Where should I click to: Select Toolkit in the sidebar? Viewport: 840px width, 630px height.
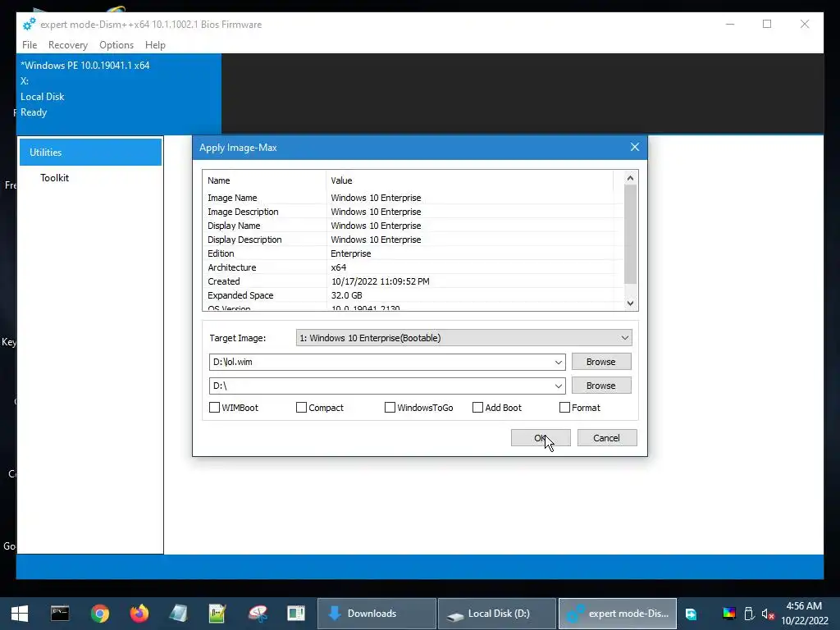[55, 178]
